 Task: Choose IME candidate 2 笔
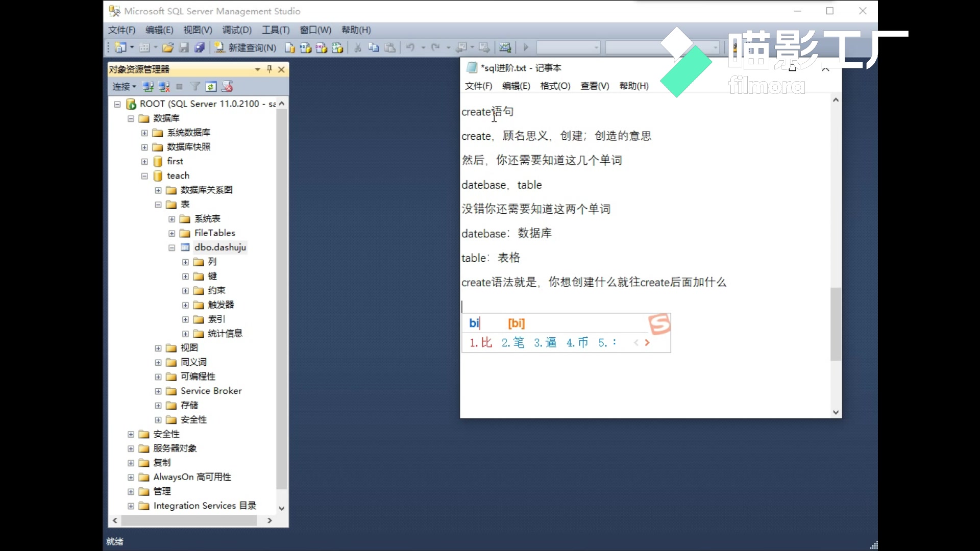tap(513, 342)
